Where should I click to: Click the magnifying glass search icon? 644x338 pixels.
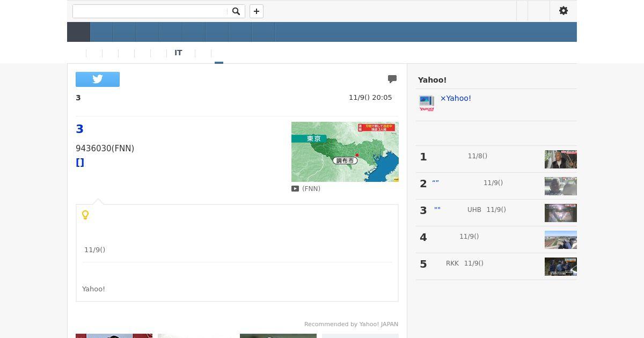[236, 11]
